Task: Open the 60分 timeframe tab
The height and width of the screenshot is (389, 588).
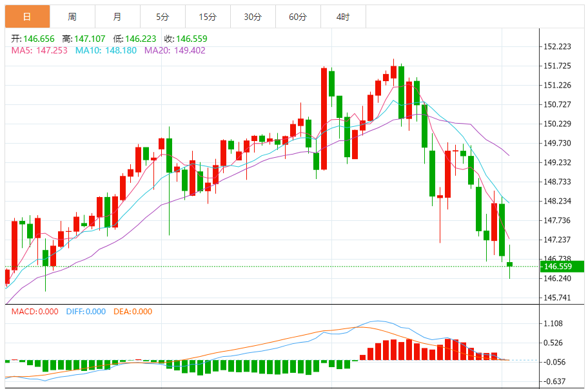Action: click(298, 17)
